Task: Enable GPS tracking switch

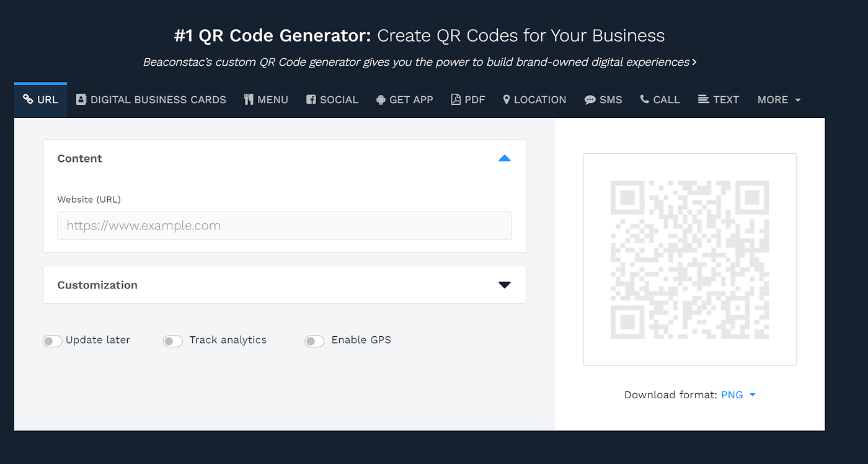Action: (x=314, y=341)
